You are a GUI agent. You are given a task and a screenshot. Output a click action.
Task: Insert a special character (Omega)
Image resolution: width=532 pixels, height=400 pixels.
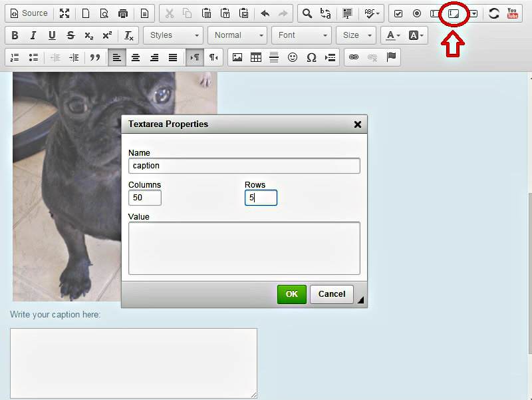click(311, 57)
